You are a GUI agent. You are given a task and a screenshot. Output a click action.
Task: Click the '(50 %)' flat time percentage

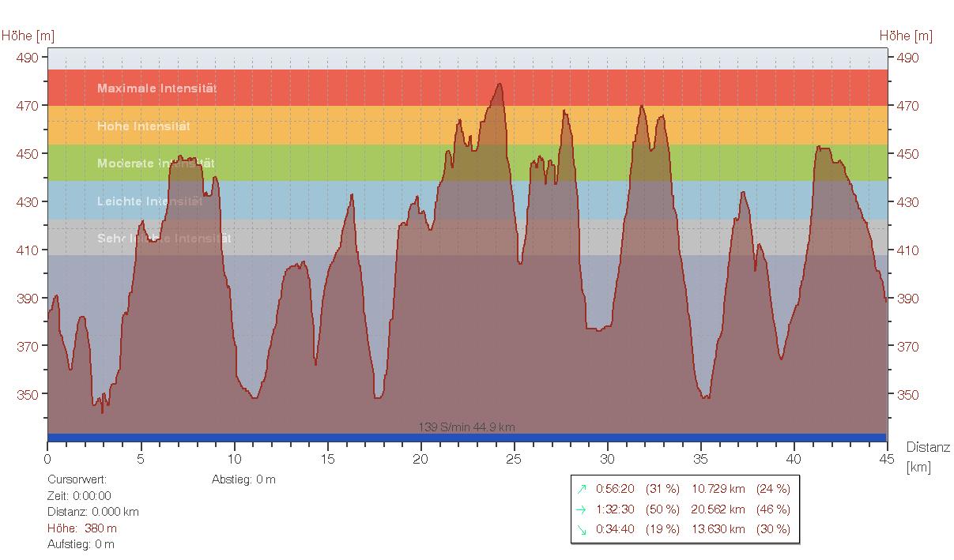click(662, 510)
